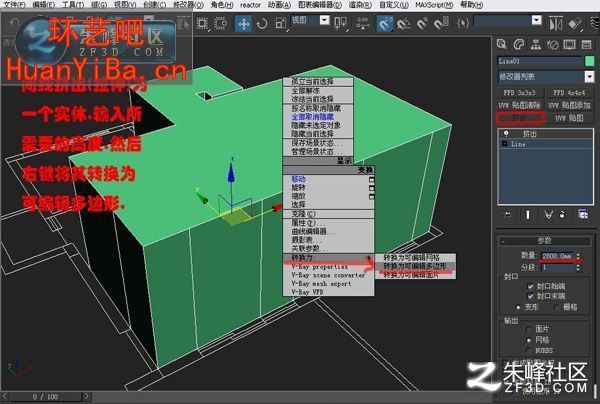This screenshot has width=600, height=404.
Task: Toggle the 封口始端 checkbox
Action: click(530, 286)
